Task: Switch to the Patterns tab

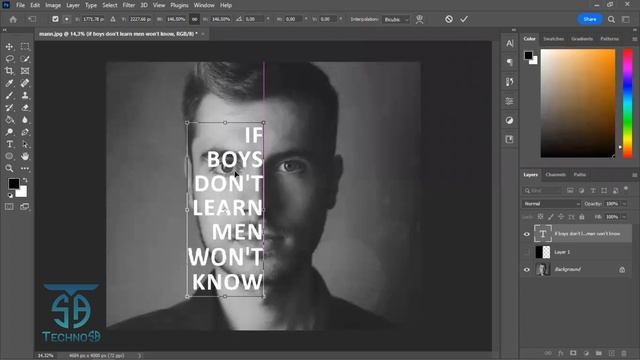Action: pos(609,39)
